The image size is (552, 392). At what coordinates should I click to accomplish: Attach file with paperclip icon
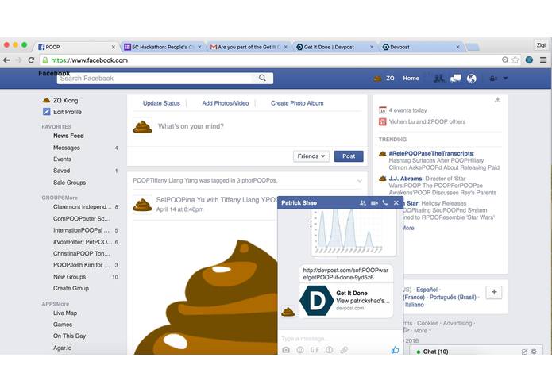[x=344, y=350]
